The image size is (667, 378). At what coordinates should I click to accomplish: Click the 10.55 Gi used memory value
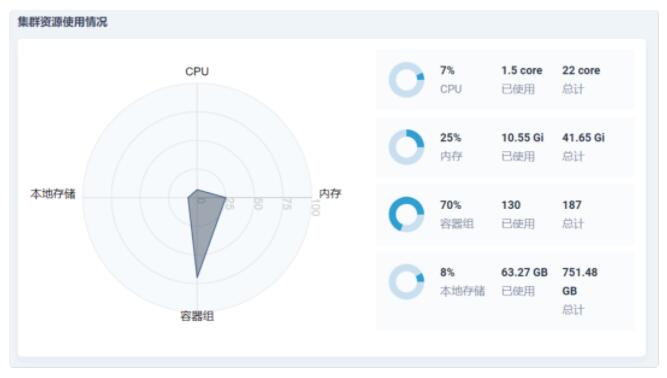pyautogui.click(x=522, y=137)
